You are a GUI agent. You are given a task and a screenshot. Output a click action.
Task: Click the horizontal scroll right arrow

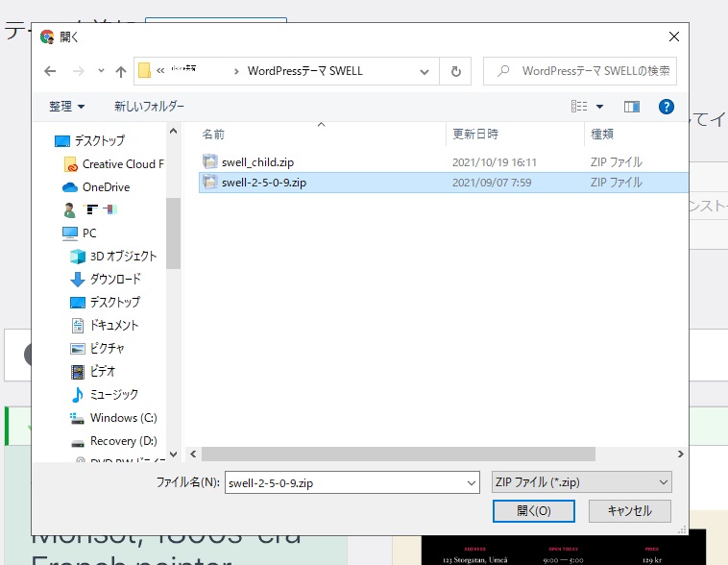pyautogui.click(x=680, y=454)
